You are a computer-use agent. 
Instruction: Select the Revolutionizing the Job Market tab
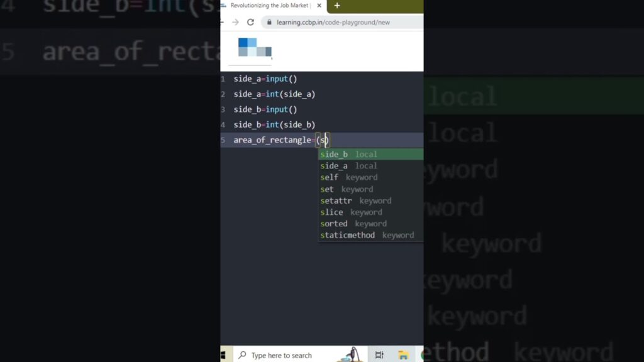click(x=270, y=6)
